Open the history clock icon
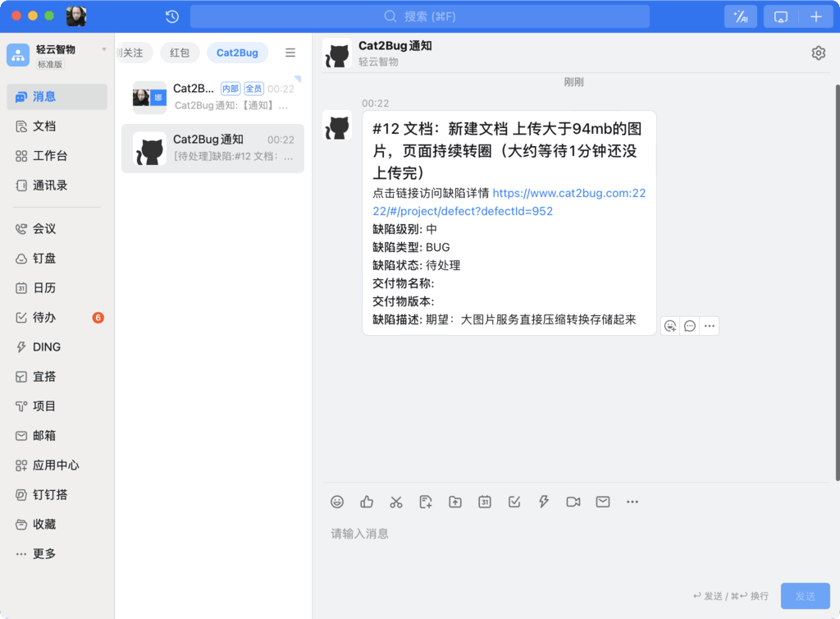The width and height of the screenshot is (840, 619). [x=172, y=16]
